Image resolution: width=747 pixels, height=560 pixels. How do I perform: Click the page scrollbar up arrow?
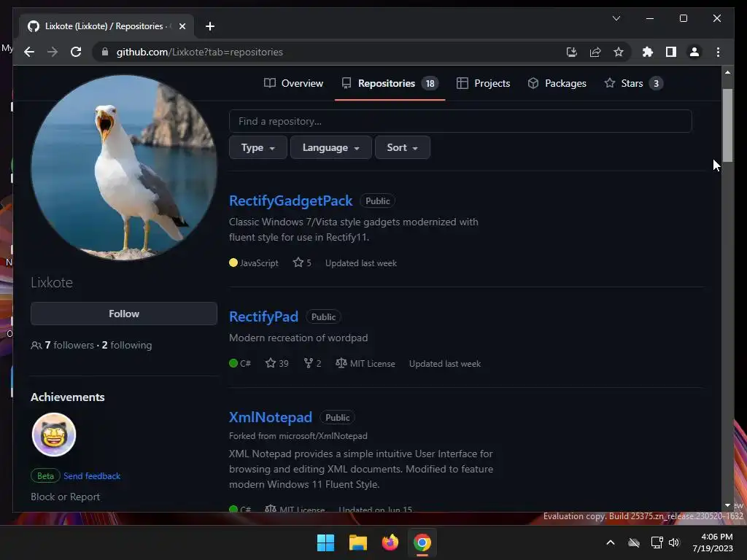(x=727, y=72)
